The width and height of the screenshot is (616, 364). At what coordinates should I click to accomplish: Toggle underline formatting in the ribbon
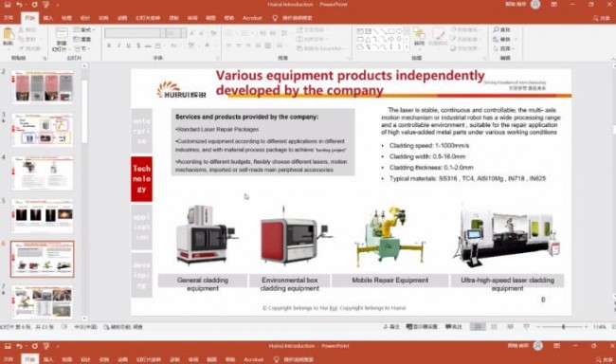(129, 45)
